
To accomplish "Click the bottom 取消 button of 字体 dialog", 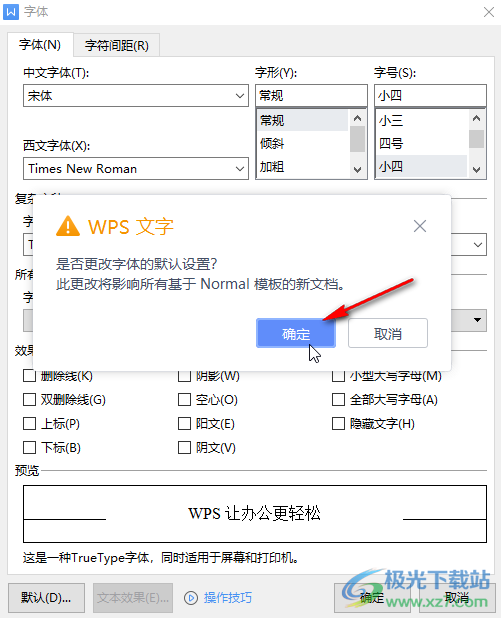I will (x=457, y=598).
